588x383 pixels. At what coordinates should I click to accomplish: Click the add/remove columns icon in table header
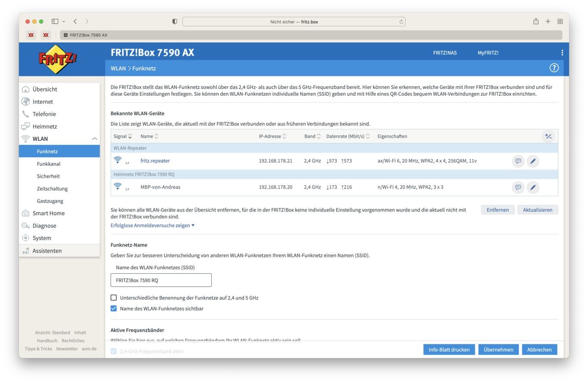(x=548, y=136)
